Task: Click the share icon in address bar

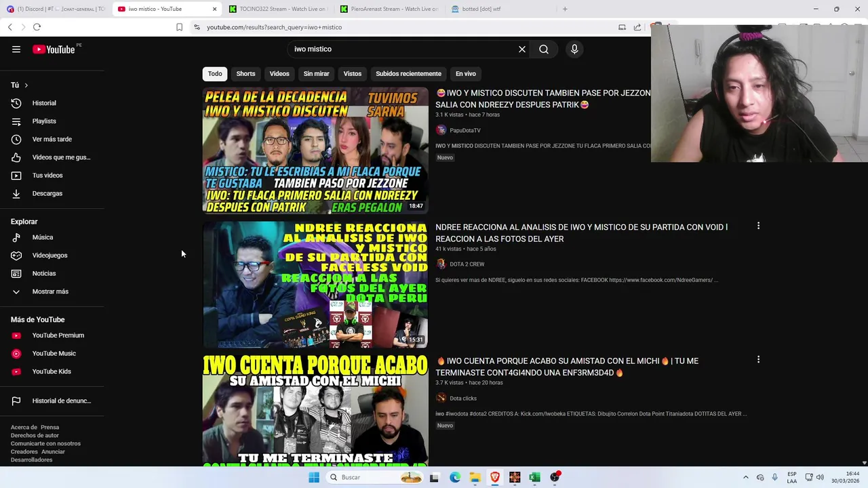Action: pos(637,27)
